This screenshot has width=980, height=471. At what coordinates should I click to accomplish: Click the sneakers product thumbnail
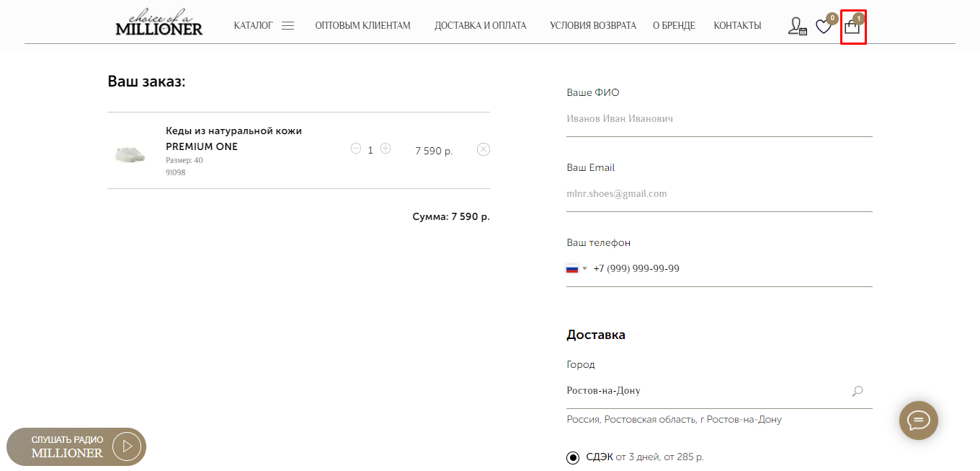pyautogui.click(x=130, y=153)
